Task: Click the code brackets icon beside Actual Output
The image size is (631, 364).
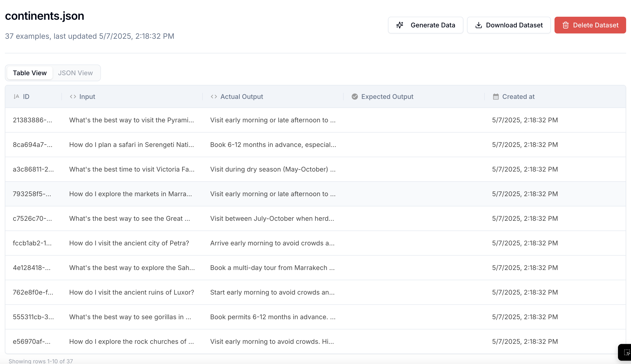Action: [214, 97]
